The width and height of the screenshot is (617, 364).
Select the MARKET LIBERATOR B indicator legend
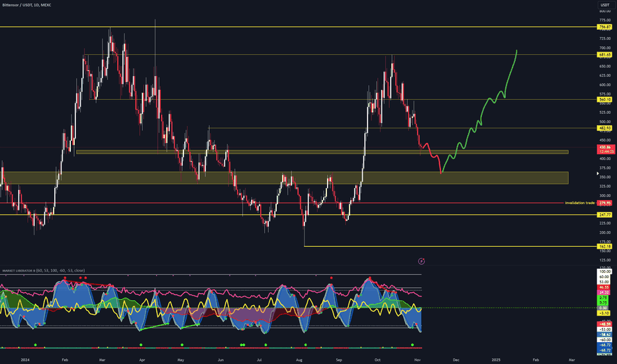tap(43, 271)
